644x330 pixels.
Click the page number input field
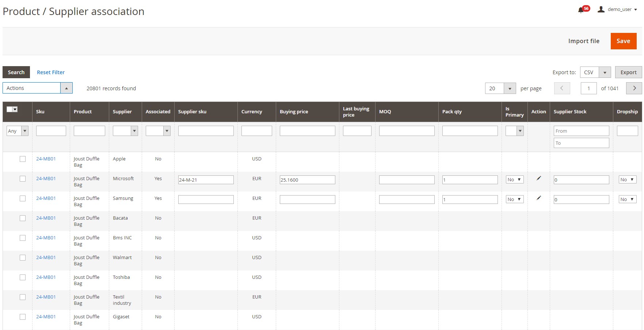click(x=588, y=88)
